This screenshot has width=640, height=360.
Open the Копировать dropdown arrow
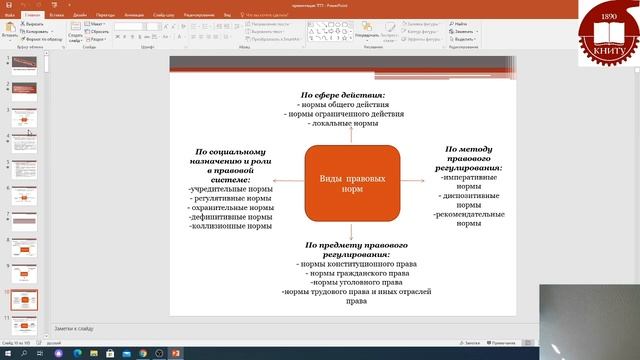click(52, 31)
